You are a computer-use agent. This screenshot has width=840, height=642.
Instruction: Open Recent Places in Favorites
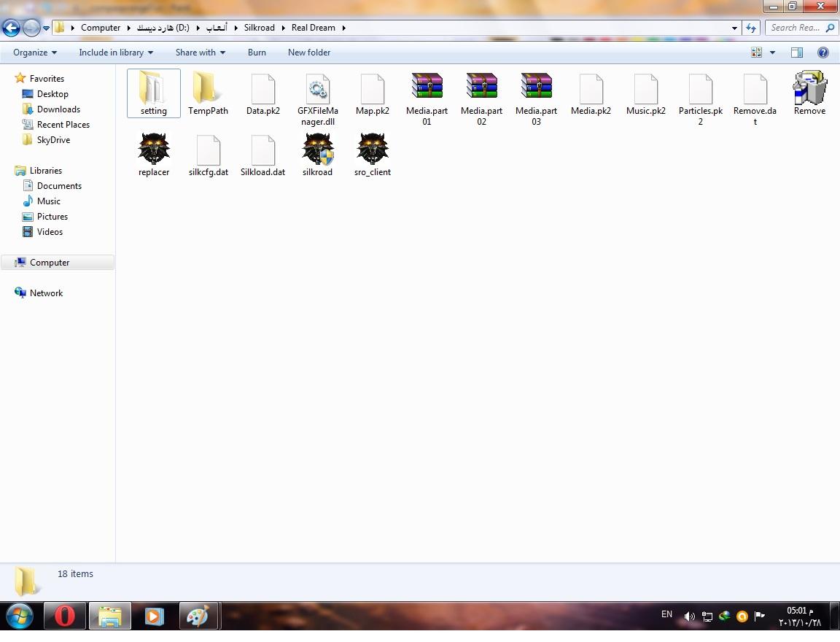[x=63, y=125]
